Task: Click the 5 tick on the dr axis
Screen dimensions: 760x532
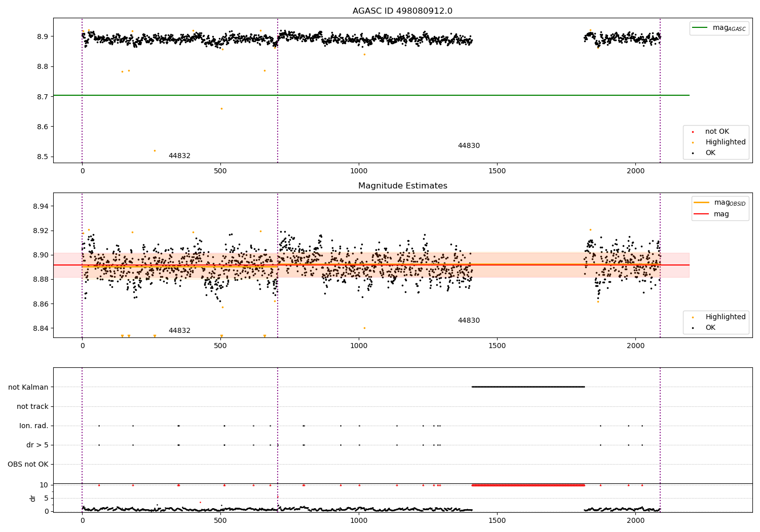Action: 47,498
